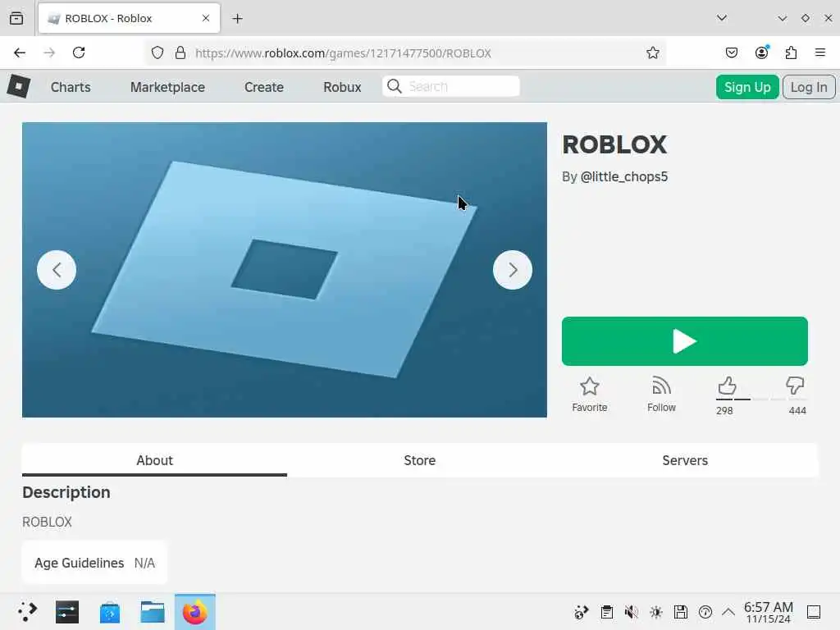Select the ROBLOX - Roblox browser tab

point(129,18)
